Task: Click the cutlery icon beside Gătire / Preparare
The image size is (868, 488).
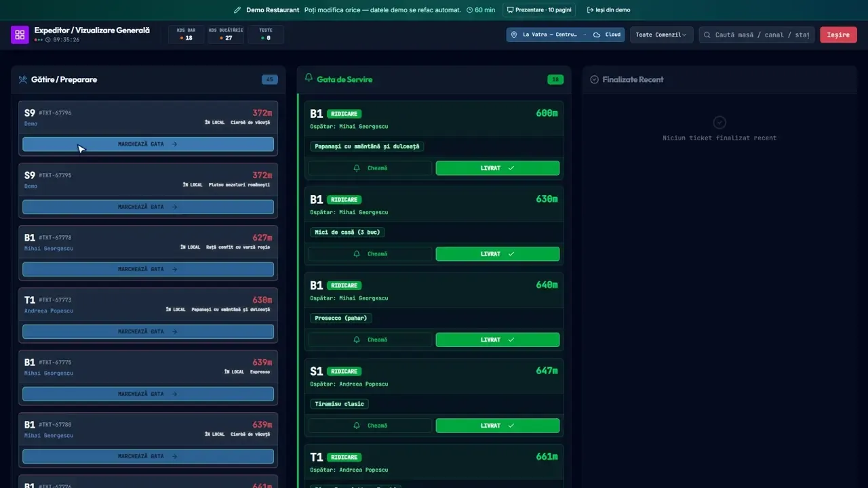Action: (x=23, y=79)
